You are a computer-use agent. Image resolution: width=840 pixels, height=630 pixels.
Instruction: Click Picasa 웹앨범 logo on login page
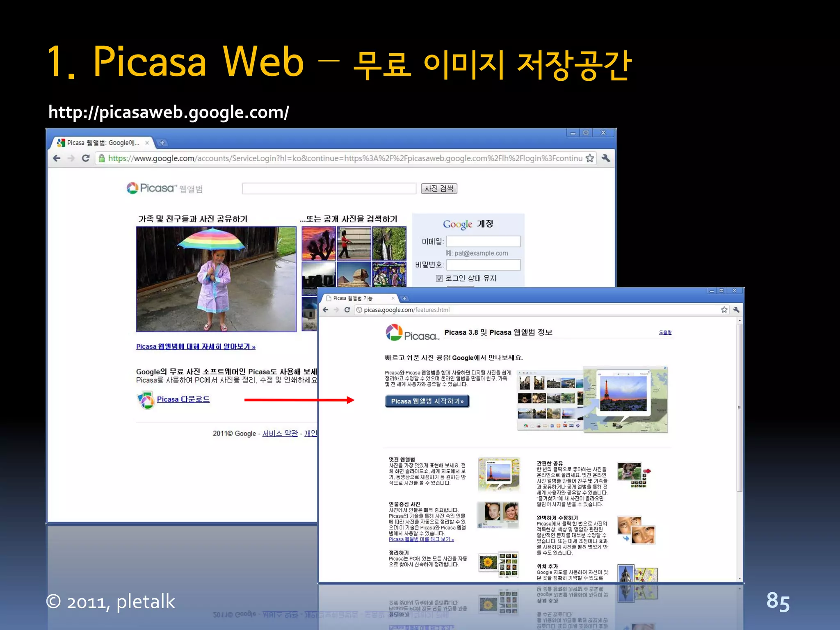[x=164, y=188]
